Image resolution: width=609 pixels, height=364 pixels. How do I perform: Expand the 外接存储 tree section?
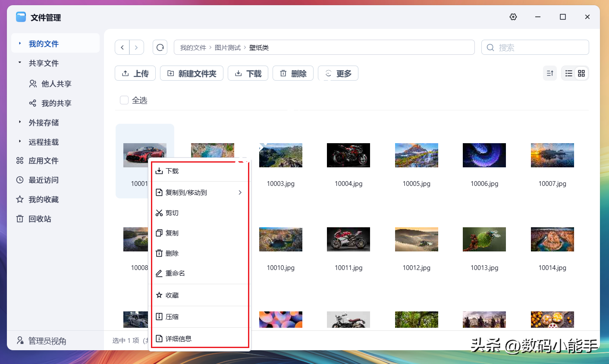pos(20,122)
